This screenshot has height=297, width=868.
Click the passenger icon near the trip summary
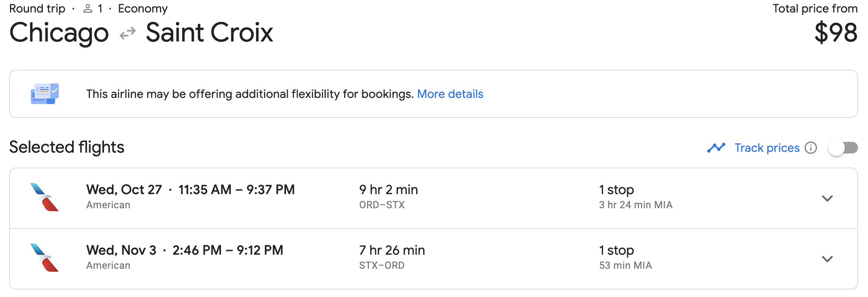[87, 8]
